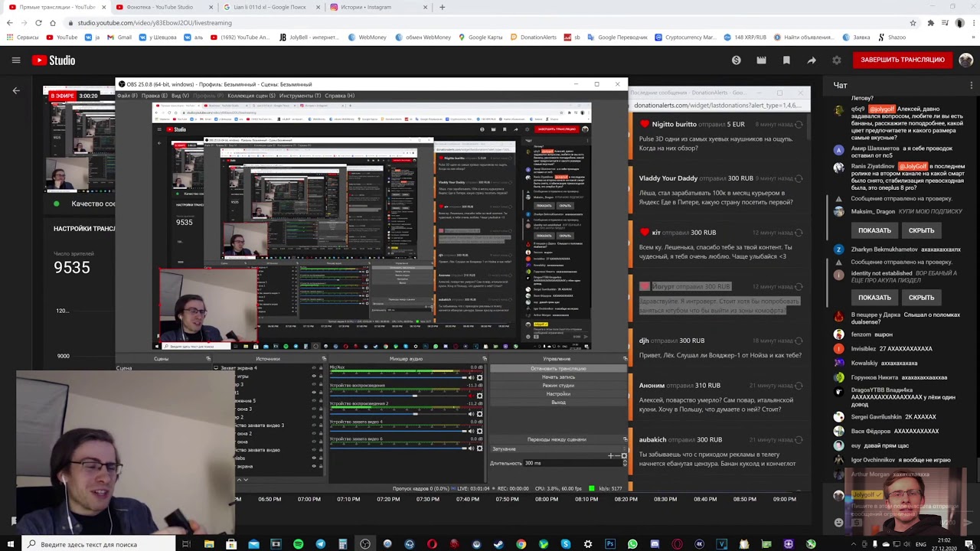The height and width of the screenshot is (551, 980).
Task: Toggle visibility of 'захвата видео 3' source
Action: (x=314, y=425)
